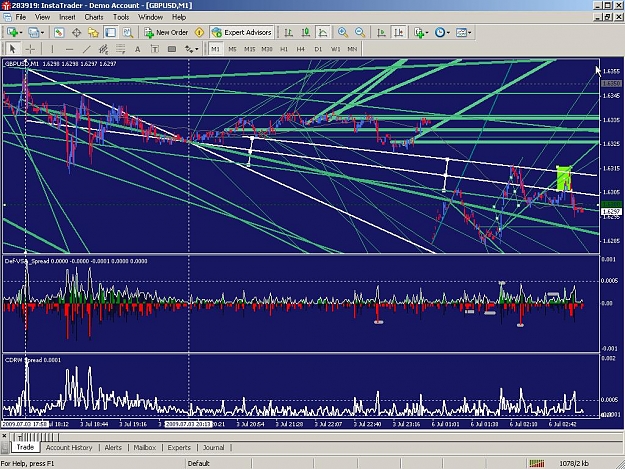Open the Market Watch window icon
Image resolution: width=625 pixels, height=469 pixels.
tap(59, 33)
